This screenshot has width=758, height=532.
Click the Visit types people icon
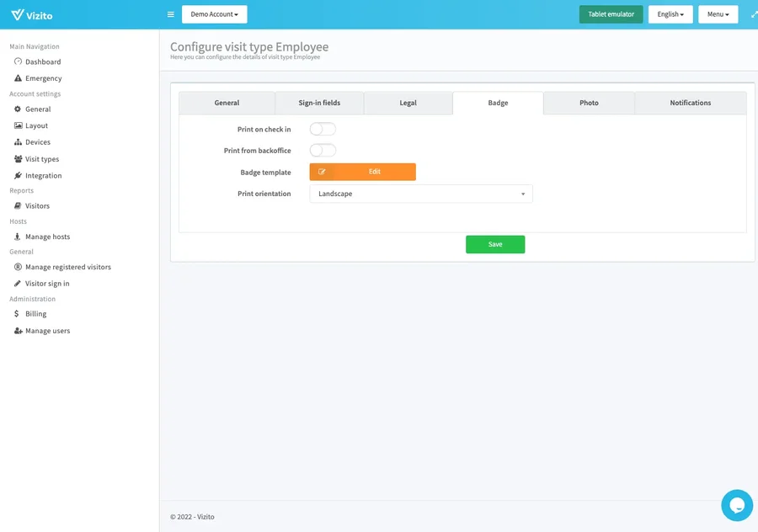tap(18, 159)
